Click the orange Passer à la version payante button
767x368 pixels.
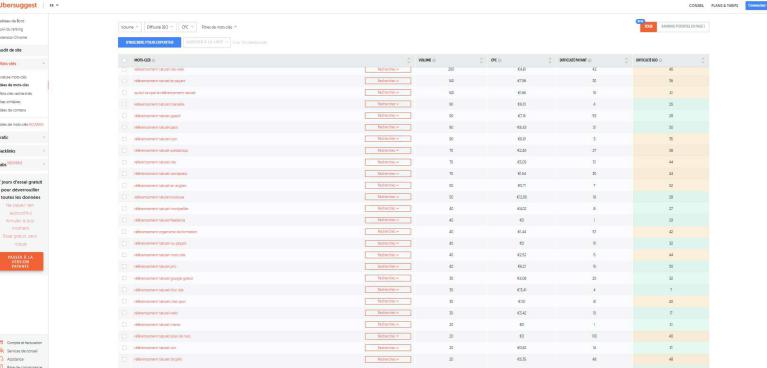21,261
